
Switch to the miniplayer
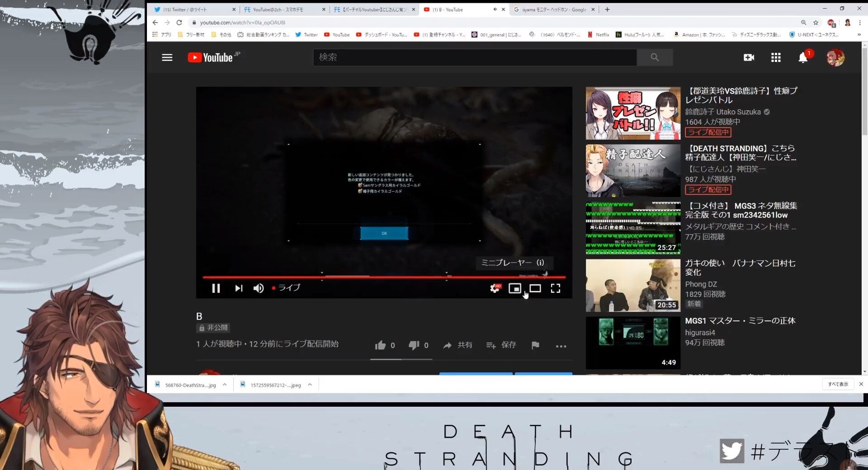[x=515, y=288]
